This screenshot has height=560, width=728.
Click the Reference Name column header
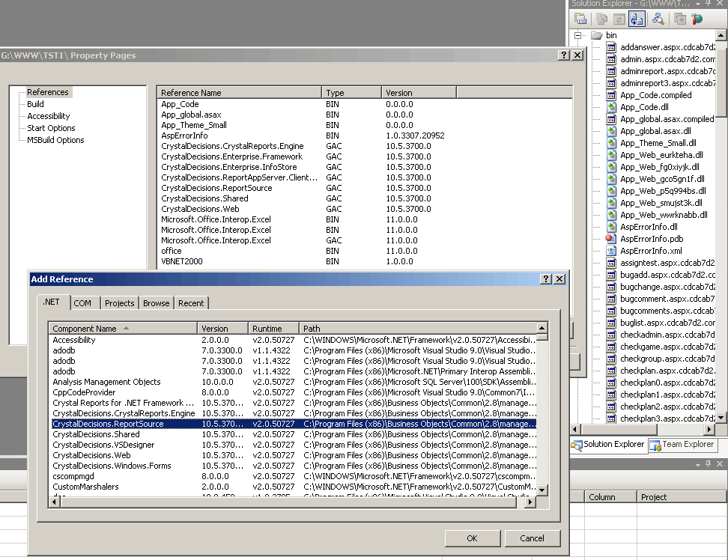point(239,93)
